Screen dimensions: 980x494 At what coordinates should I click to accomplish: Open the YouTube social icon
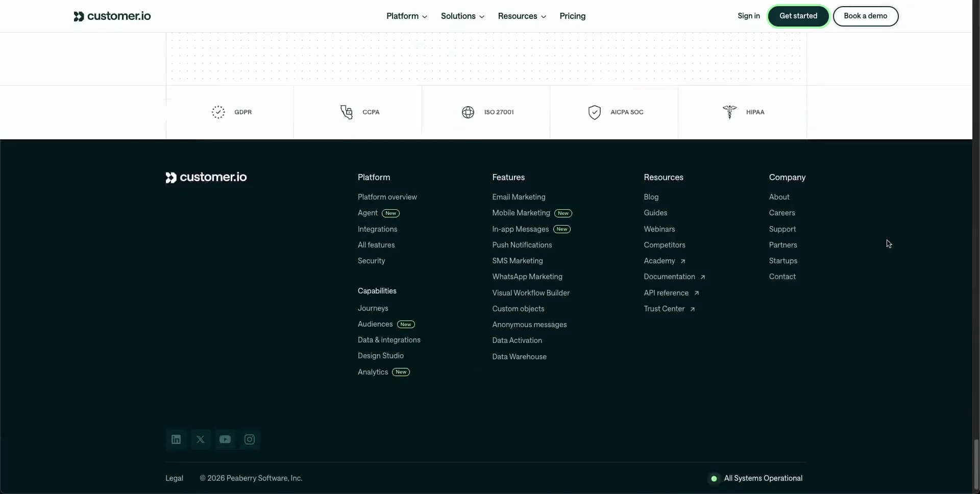tap(225, 439)
